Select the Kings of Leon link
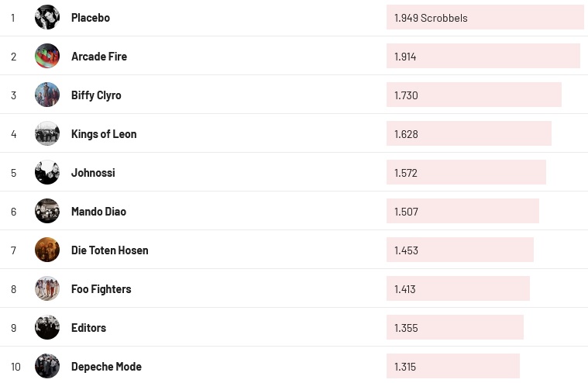This screenshot has height=383, width=588. click(104, 133)
